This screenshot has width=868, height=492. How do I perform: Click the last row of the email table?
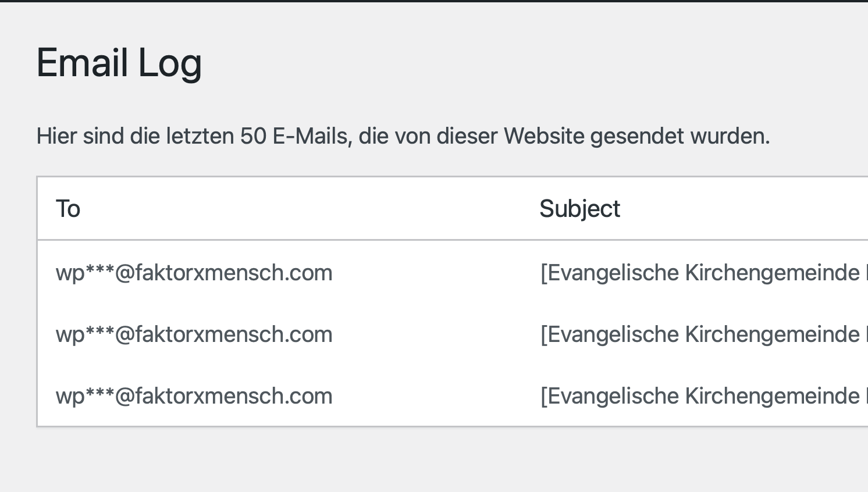407,395
